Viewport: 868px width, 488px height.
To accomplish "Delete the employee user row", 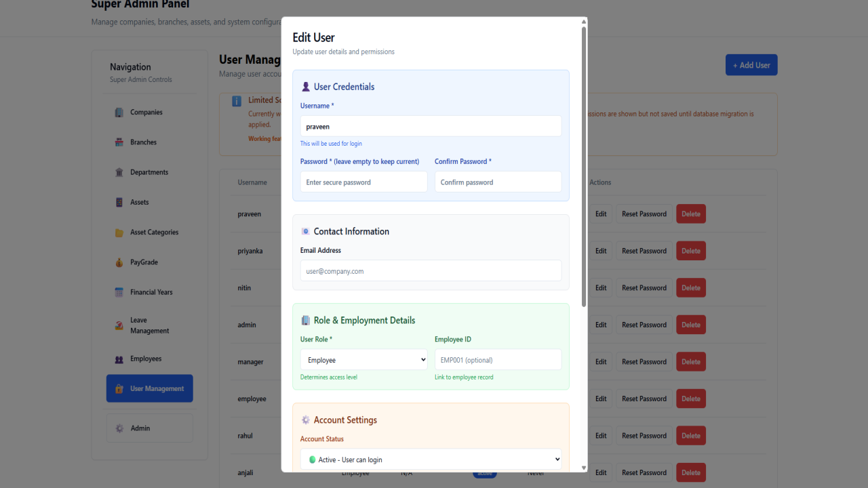I will [x=691, y=399].
